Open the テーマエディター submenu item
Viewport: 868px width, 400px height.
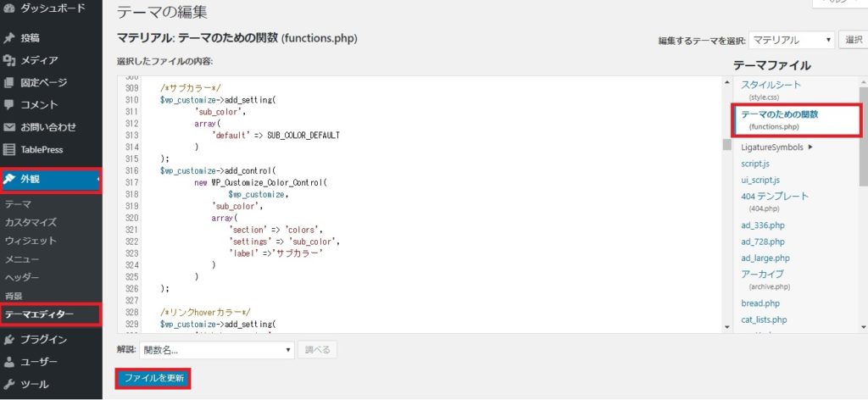(39, 314)
